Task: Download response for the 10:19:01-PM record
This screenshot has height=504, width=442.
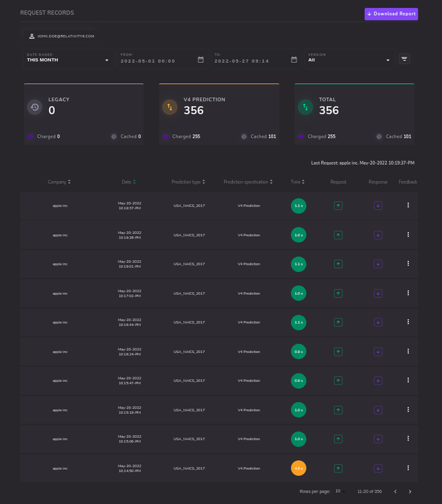Action: click(378, 264)
